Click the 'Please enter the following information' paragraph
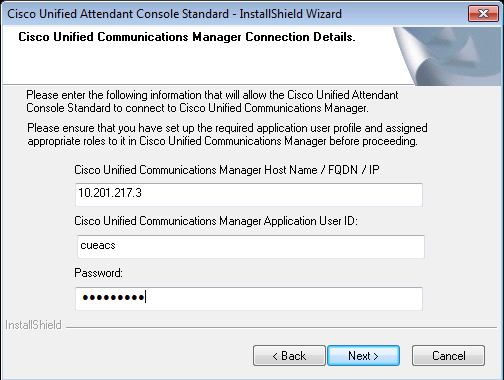This screenshot has width=504, height=380. tap(212, 101)
